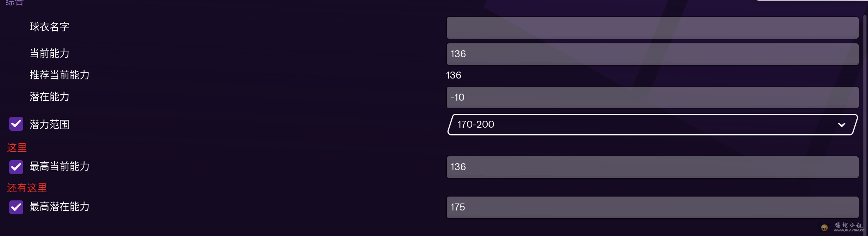Click the white chevron arrow in 170-200 box
This screenshot has width=868, height=236.
[x=841, y=125]
